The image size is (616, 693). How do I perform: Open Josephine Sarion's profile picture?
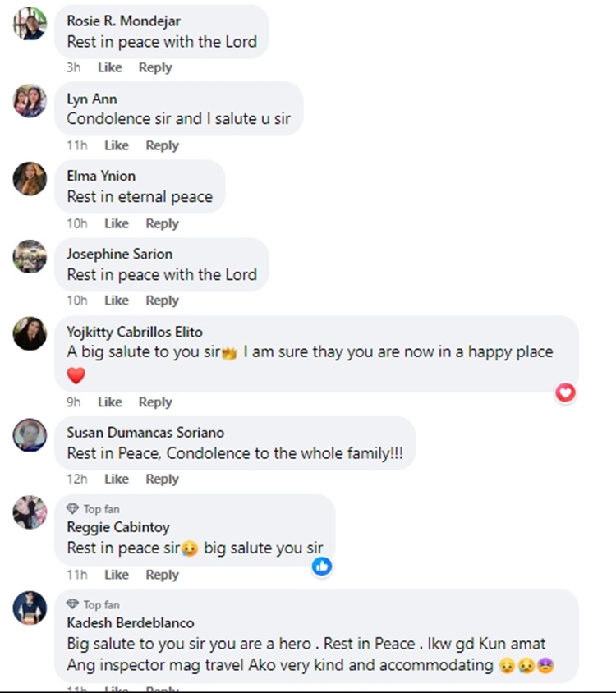point(30,256)
